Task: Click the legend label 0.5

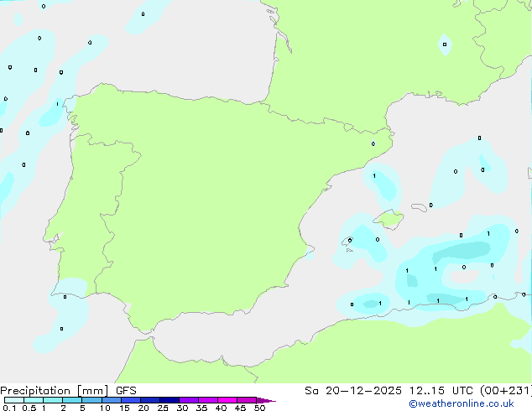Action: coord(29,408)
